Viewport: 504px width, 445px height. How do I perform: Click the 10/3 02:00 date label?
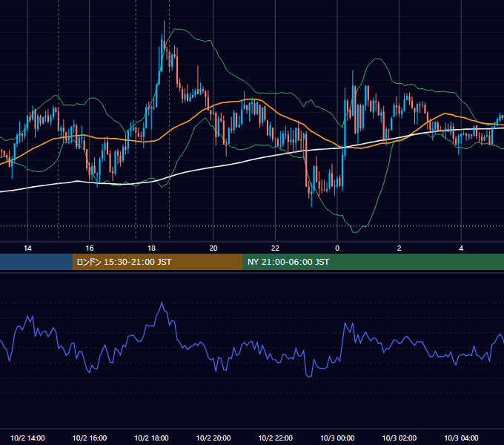tap(399, 438)
